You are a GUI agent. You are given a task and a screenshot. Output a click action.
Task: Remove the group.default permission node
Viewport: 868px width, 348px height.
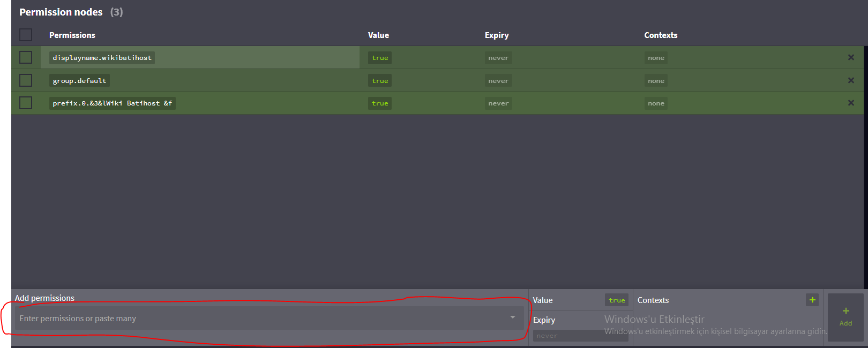click(850, 80)
